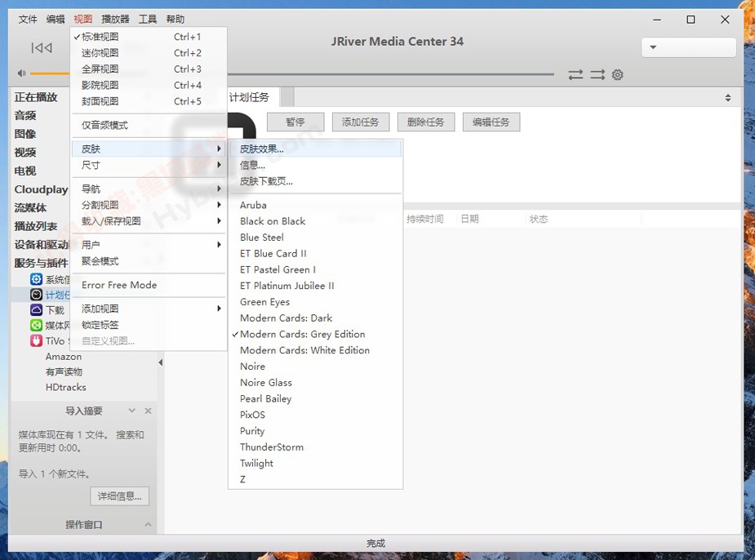
Task: Click the volume speaker icon
Action: pyautogui.click(x=22, y=73)
